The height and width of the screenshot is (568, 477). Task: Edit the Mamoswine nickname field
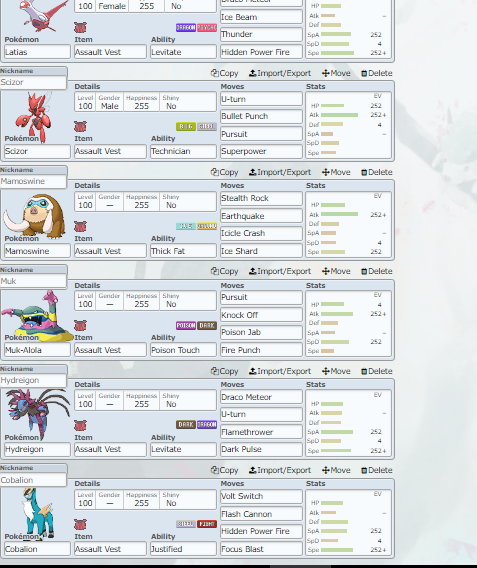coord(33,181)
